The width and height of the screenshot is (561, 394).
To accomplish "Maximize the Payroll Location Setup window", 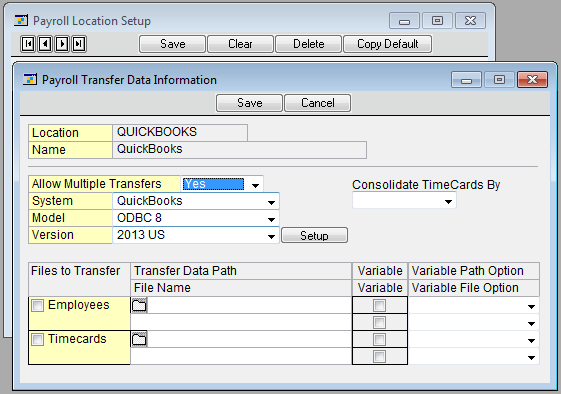I will pos(437,21).
